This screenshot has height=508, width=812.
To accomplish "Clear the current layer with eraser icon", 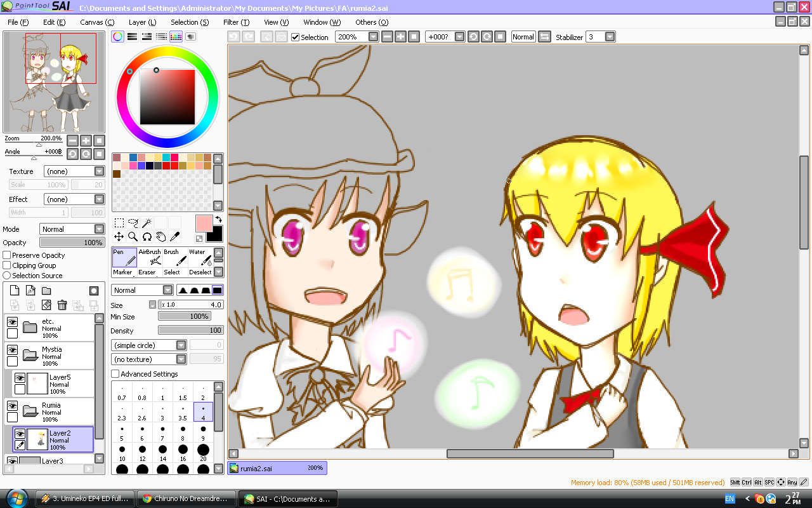I will (x=46, y=305).
